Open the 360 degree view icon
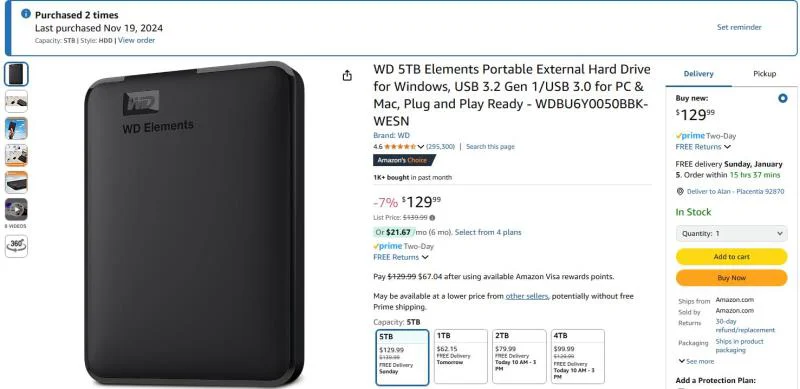The image size is (800, 389). tap(16, 246)
